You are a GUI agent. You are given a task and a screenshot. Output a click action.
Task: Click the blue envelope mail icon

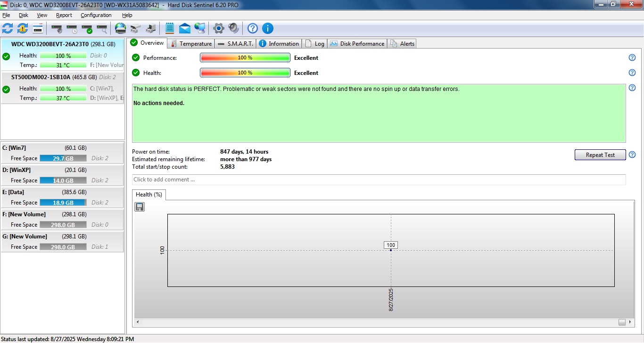[185, 29]
